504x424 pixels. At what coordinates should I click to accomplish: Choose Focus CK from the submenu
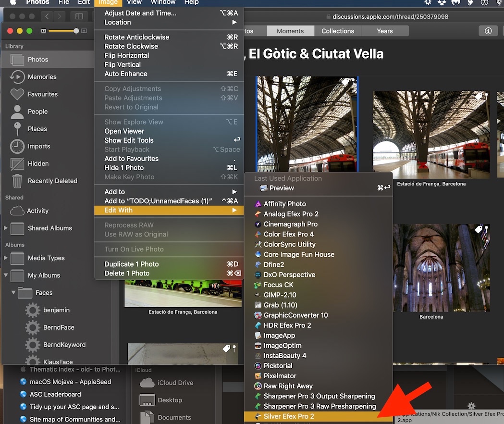(318, 285)
